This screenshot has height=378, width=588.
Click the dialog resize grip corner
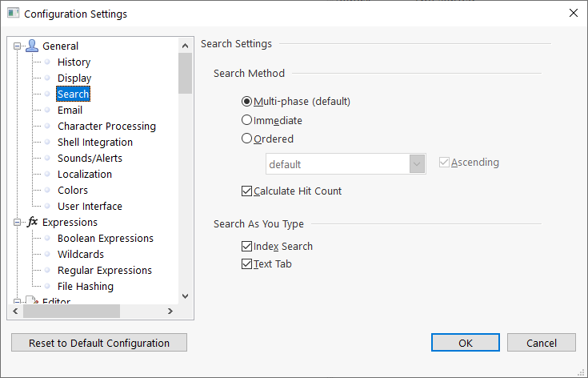pos(582,372)
